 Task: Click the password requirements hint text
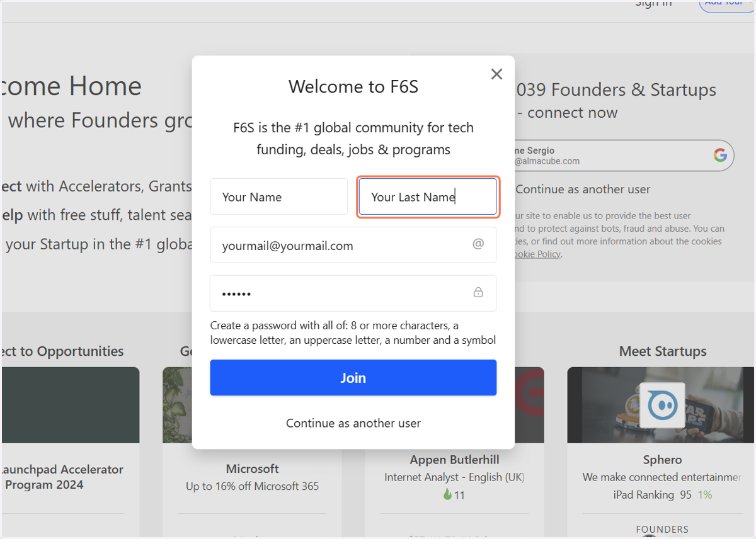click(353, 333)
